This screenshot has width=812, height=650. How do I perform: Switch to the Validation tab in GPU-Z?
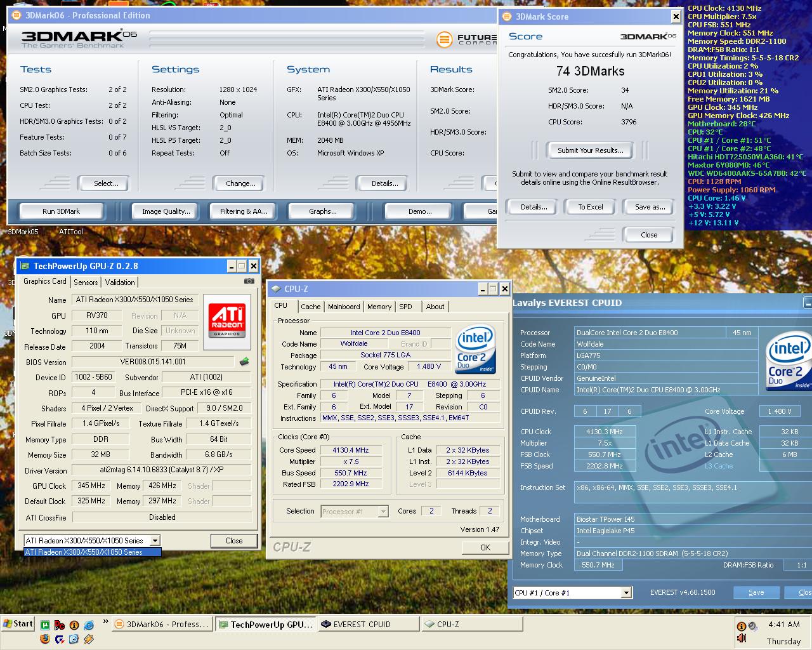pos(120,282)
